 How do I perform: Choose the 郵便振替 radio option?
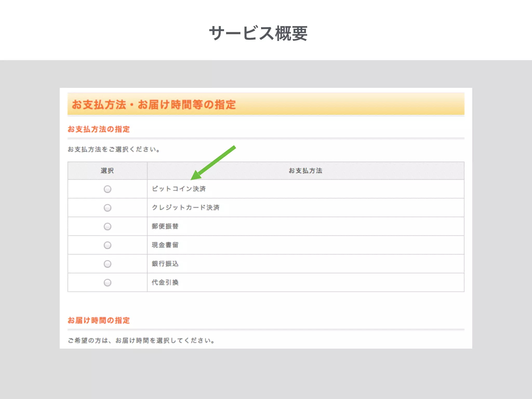click(108, 227)
